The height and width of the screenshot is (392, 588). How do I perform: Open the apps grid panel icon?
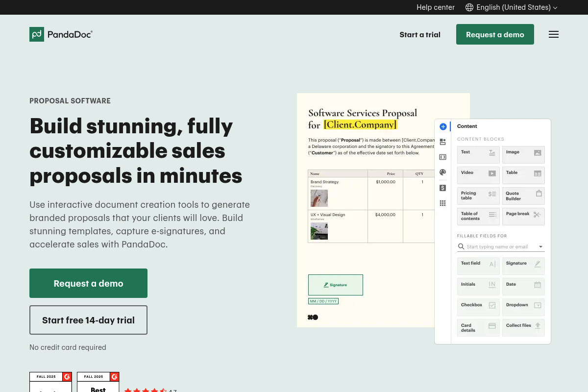(x=443, y=203)
